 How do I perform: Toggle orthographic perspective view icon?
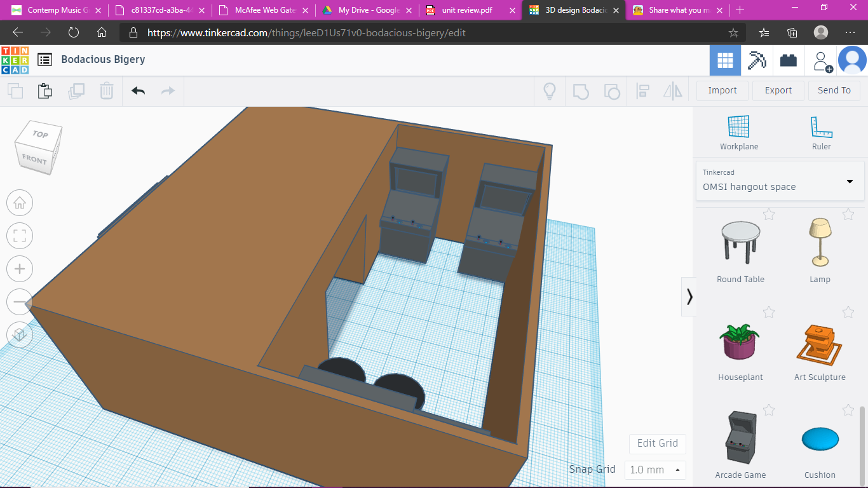[20, 335]
